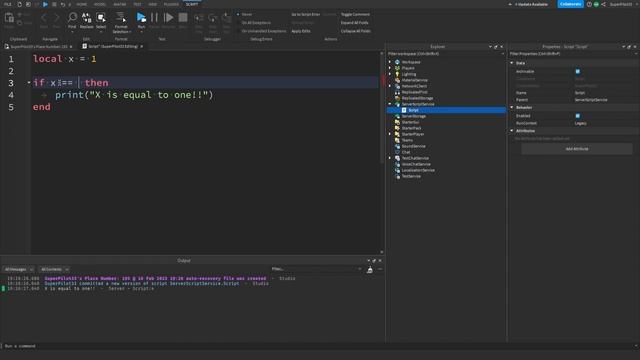Click the Stop playback icon
This screenshot has width=640, height=360.
point(183,17)
